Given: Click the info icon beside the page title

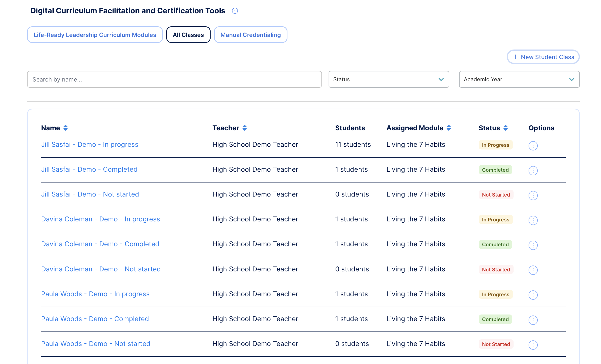Looking at the screenshot, I should (x=235, y=11).
